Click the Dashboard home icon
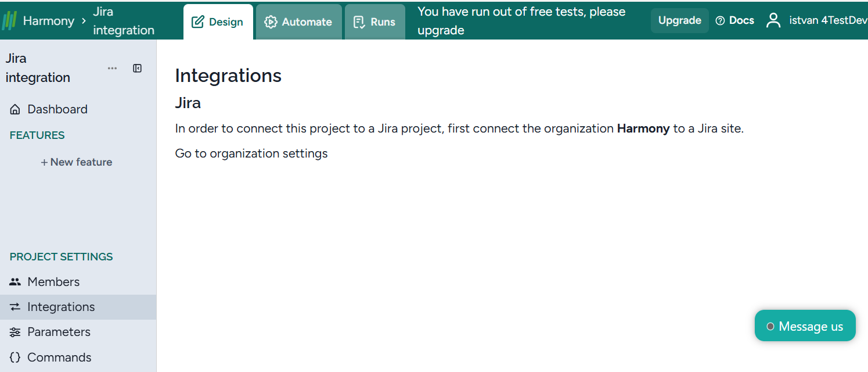This screenshot has width=868, height=372. coord(15,109)
